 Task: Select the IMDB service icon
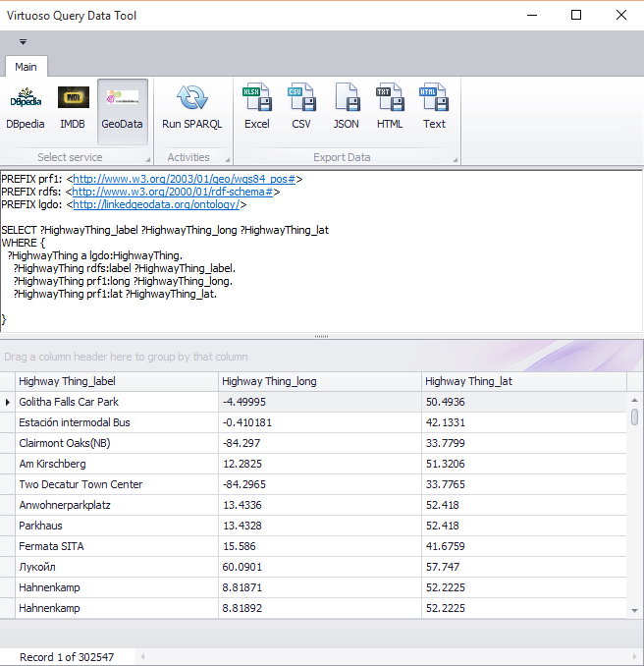point(73,110)
